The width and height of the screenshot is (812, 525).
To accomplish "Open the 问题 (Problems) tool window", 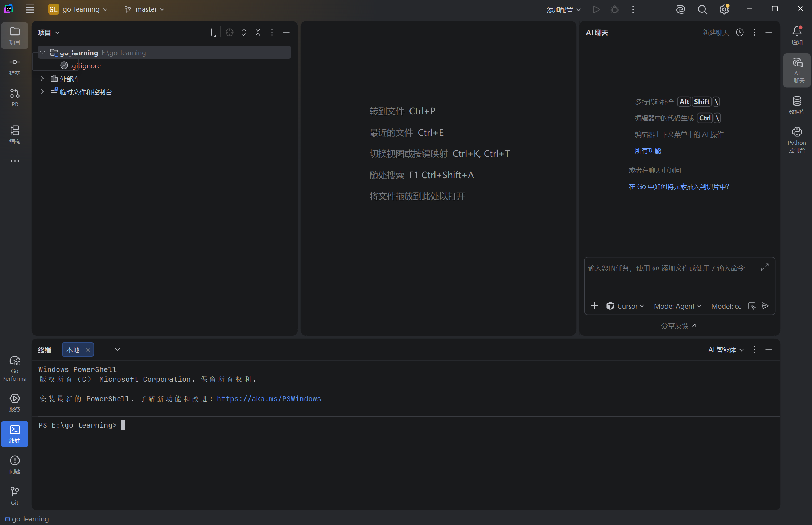I will pos(15,465).
